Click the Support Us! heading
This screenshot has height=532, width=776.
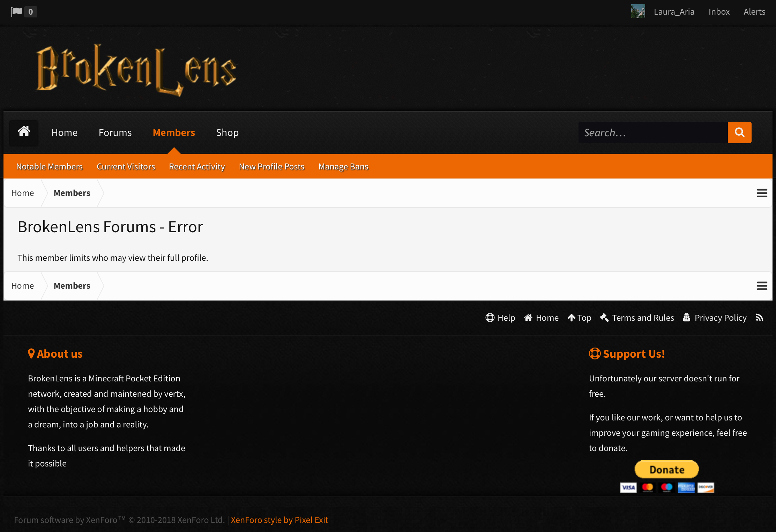point(627,354)
